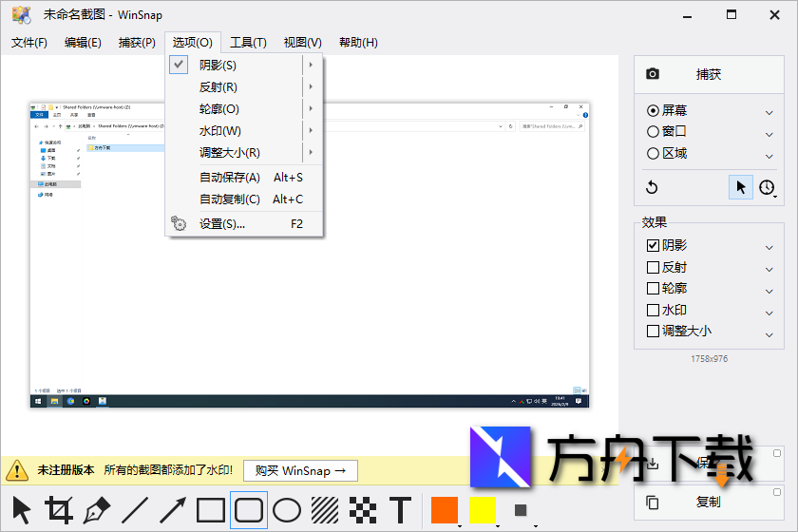Screen dimensions: 798x532
Task: Expand options for 屏幕 capture mode
Action: (769, 112)
